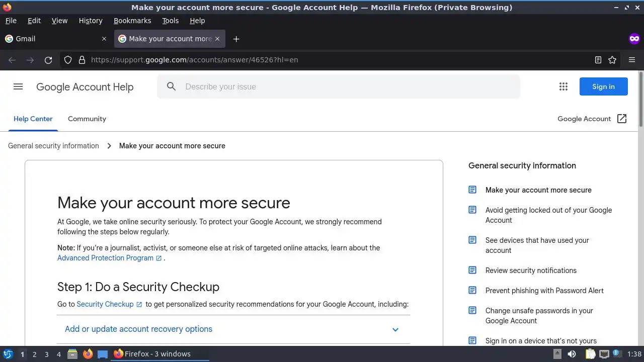
Task: Click the chevron arrow beside recovery options
Action: [395, 330]
